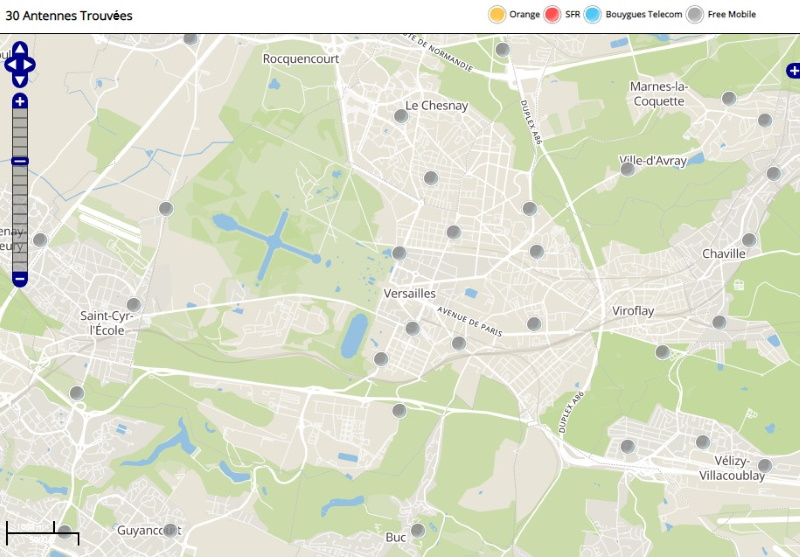This screenshot has width=800, height=557.
Task: Toggle the Bouygues Telecom operator filter
Action: [593, 14]
